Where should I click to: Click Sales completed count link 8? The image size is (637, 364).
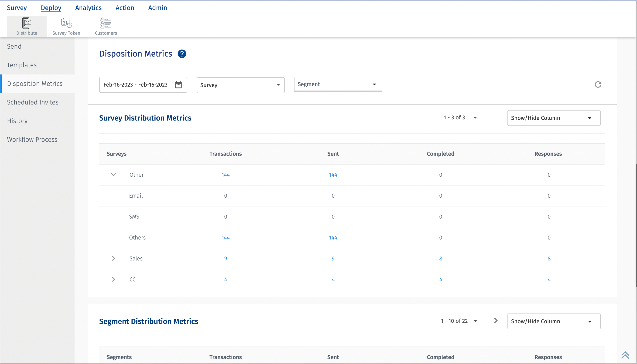441,259
